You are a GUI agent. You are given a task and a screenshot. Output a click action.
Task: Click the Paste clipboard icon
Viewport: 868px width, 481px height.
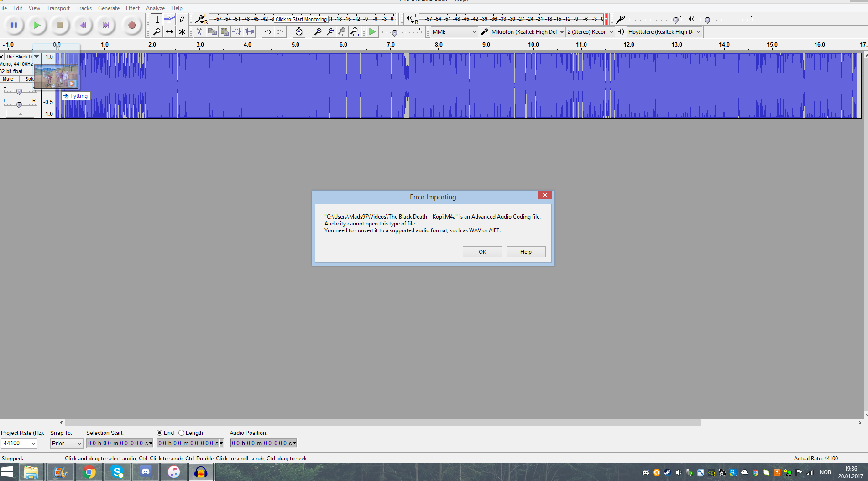225,31
